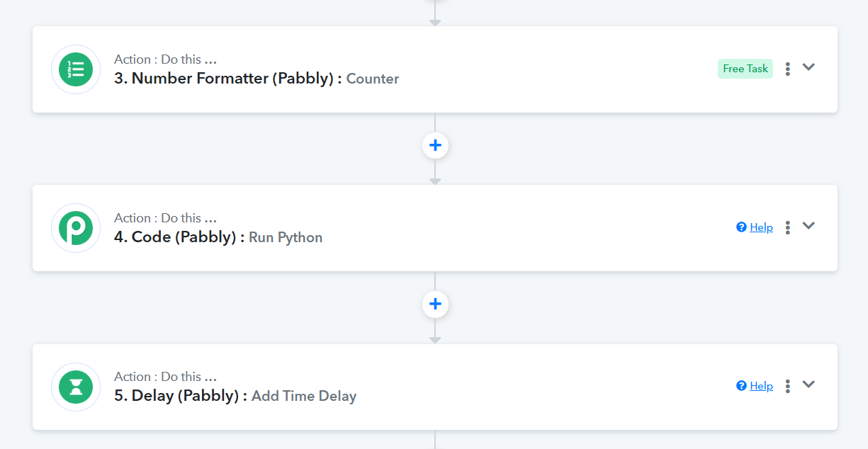Click the Code (Pabbly) app icon
The width and height of the screenshot is (868, 449).
[x=76, y=228]
